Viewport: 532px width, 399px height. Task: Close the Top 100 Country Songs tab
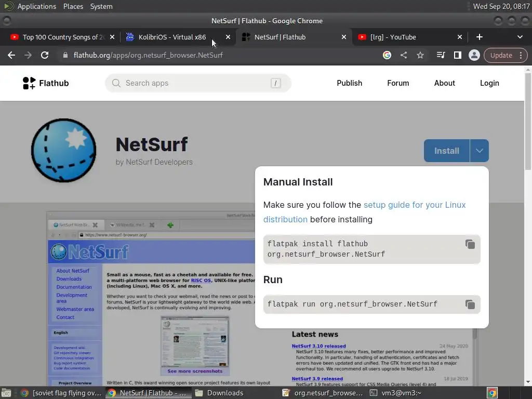pyautogui.click(x=112, y=37)
